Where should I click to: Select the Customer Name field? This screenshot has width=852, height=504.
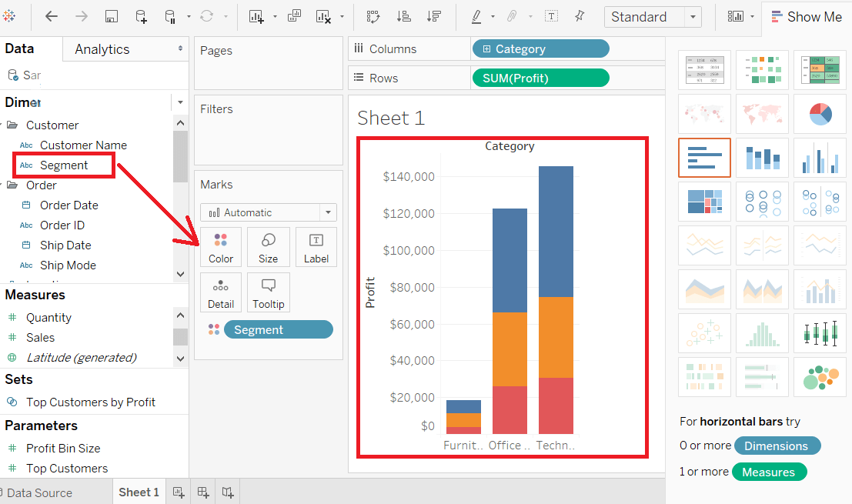tap(83, 145)
